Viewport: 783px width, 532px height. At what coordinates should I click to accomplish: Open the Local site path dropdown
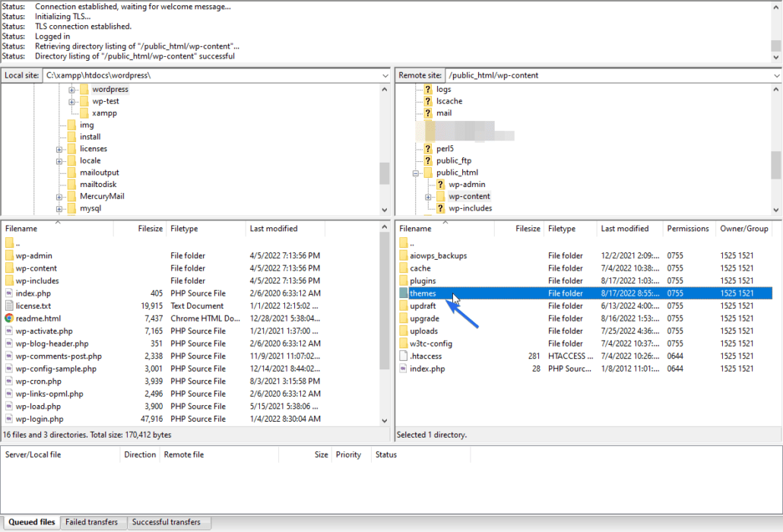click(385, 76)
